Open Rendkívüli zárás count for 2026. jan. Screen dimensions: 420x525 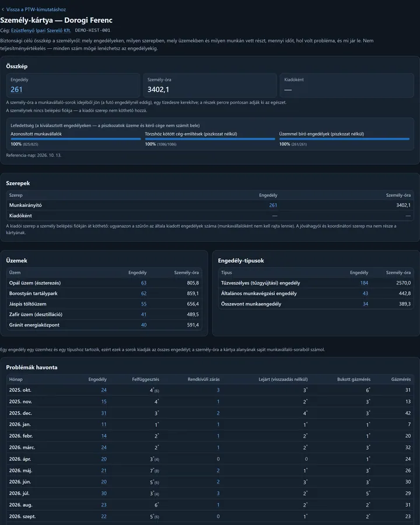(218, 425)
